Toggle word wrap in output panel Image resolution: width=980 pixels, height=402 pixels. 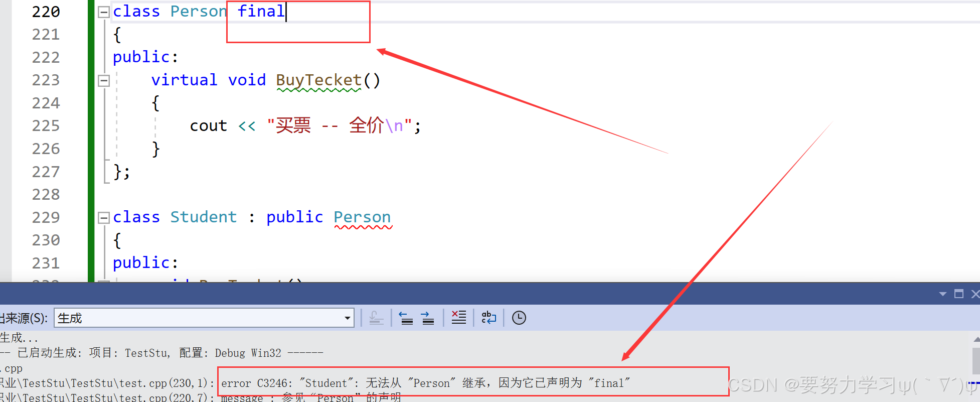pos(488,318)
